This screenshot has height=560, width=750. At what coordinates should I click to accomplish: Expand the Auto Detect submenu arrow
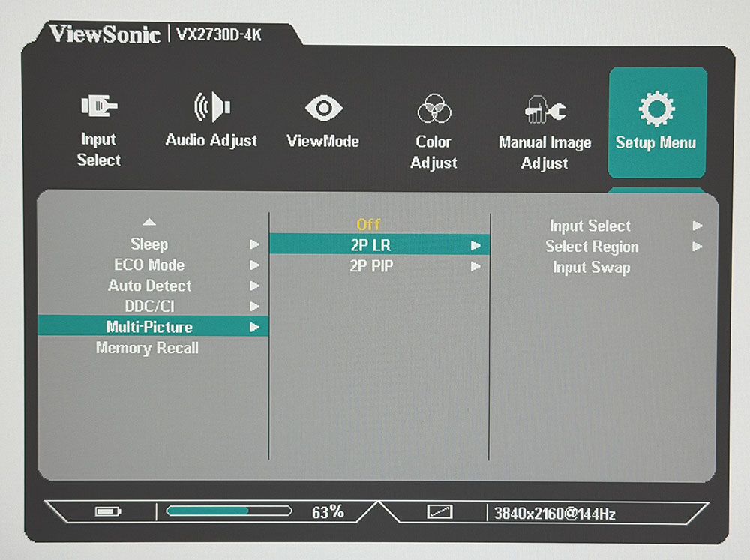point(254,286)
